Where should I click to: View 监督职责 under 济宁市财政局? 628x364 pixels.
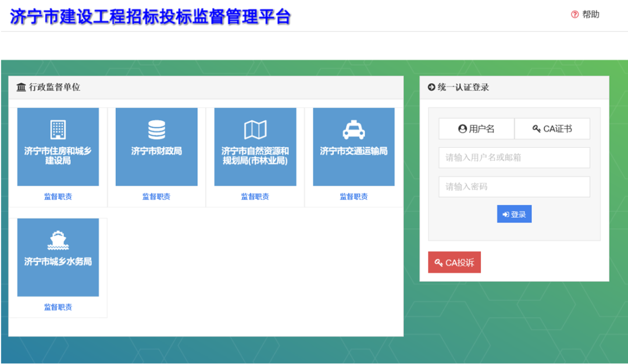tap(156, 197)
